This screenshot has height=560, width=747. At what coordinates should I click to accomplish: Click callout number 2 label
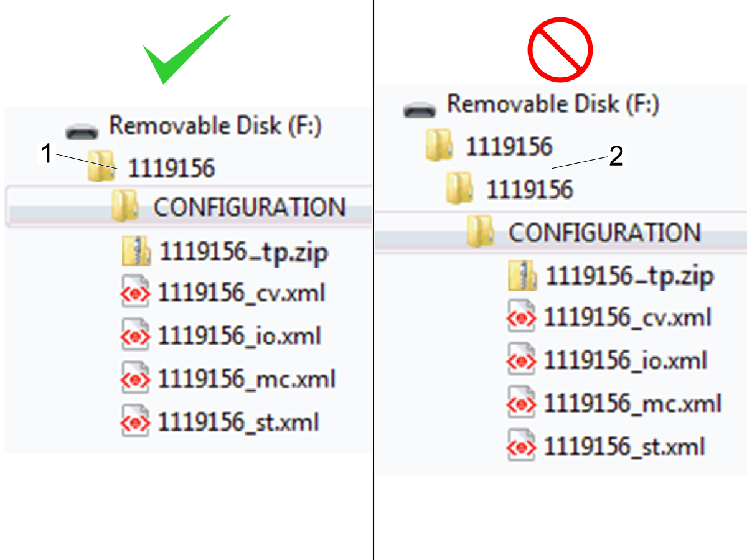[616, 157]
